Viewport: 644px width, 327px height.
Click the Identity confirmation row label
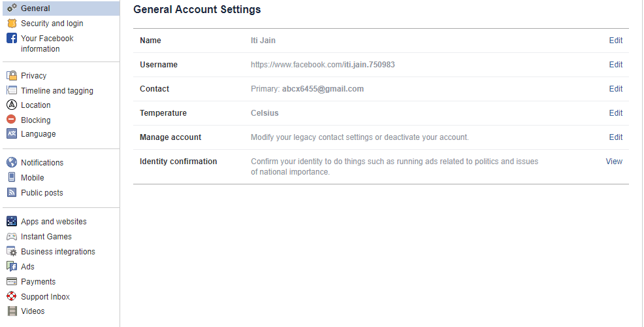click(x=178, y=162)
